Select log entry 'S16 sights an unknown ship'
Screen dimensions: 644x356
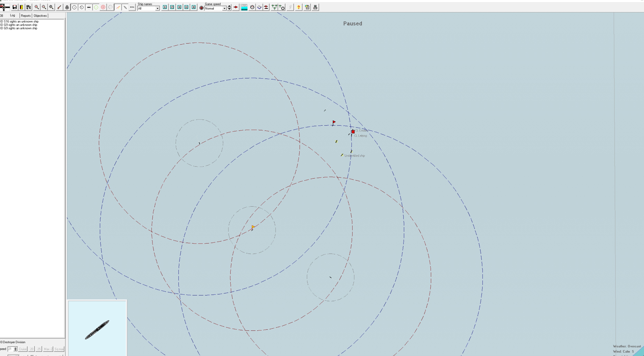[x=19, y=21]
